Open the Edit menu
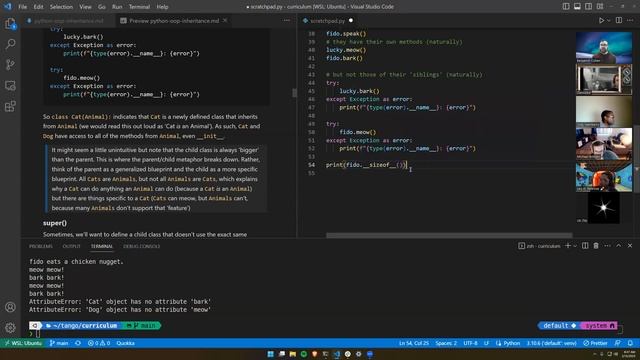This screenshot has height=360, width=640. [x=38, y=7]
